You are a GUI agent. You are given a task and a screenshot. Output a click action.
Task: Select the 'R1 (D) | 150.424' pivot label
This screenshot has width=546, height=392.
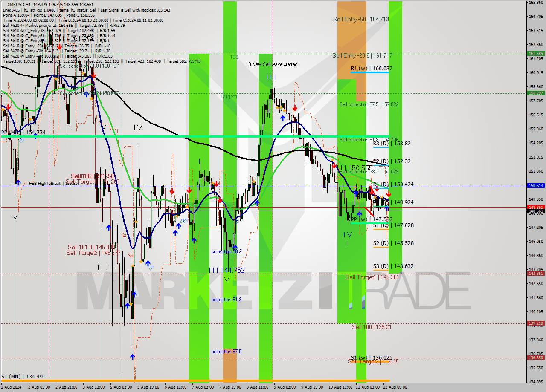tap(393, 184)
